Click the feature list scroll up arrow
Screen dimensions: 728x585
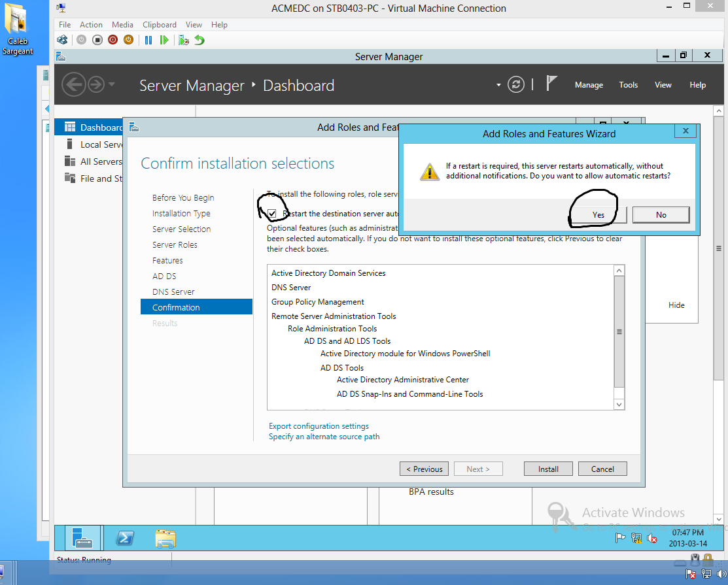pyautogui.click(x=619, y=271)
